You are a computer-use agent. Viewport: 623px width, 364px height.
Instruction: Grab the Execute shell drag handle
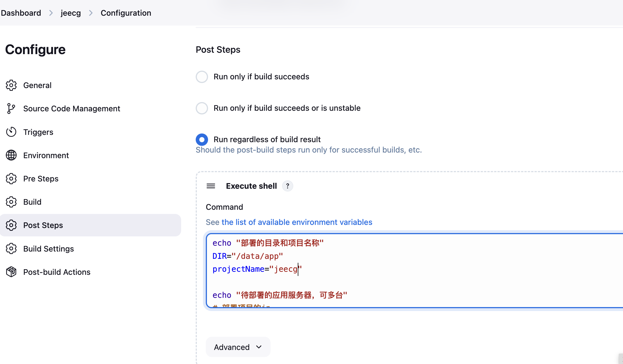(x=211, y=186)
